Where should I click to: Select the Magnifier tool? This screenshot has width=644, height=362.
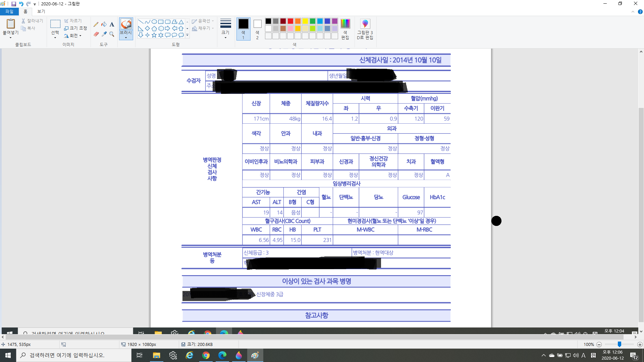(112, 34)
